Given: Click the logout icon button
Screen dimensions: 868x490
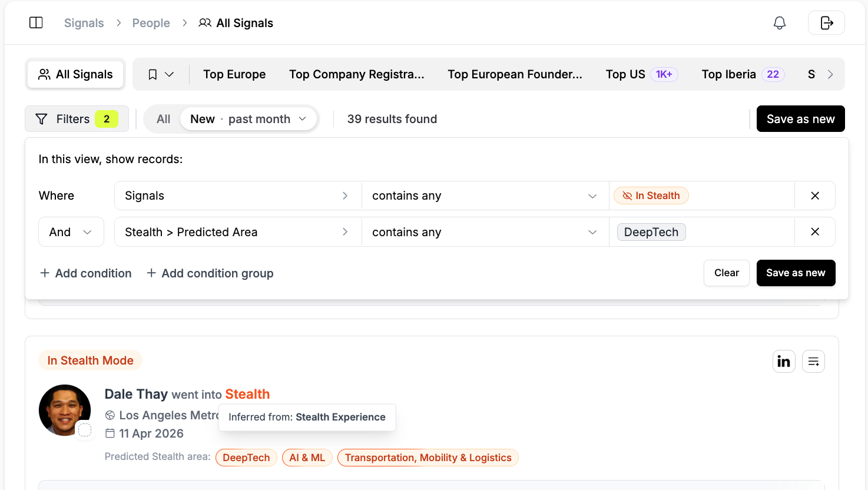Looking at the screenshot, I should click(x=827, y=23).
